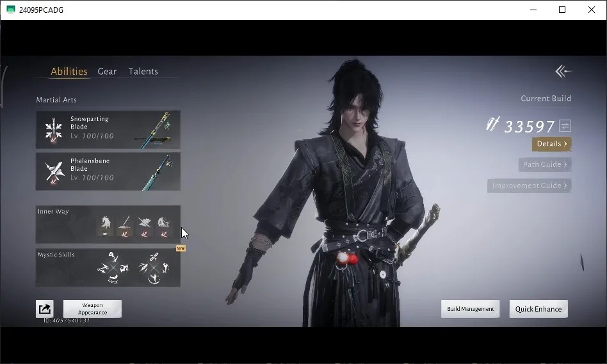This screenshot has width=607, height=364.
Task: Click top skill in left Mystic Skills wheel
Action: click(113, 257)
